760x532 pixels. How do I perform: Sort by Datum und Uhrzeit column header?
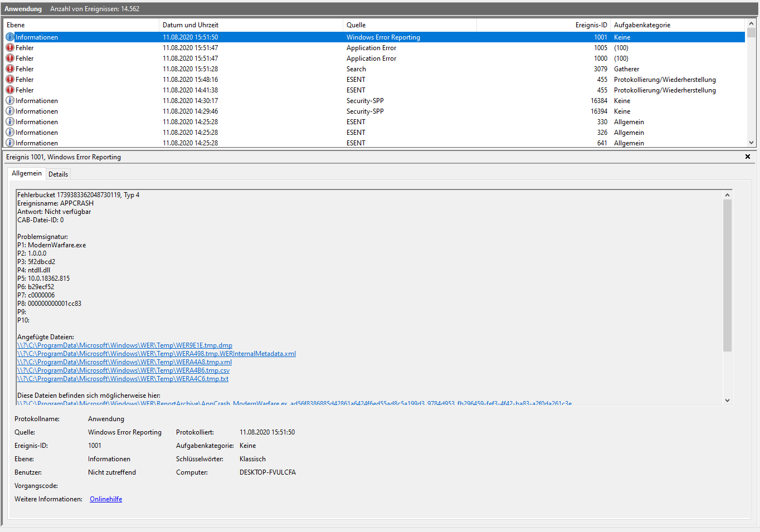point(251,25)
